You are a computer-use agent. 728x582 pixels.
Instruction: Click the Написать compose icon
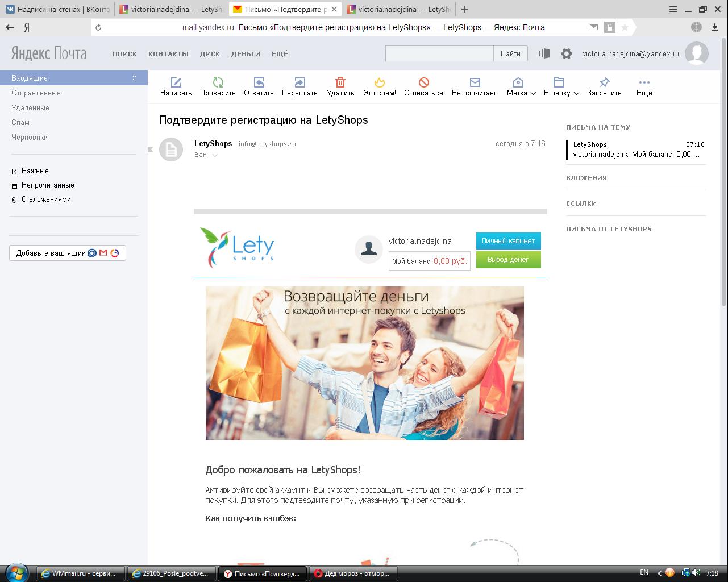[176, 82]
